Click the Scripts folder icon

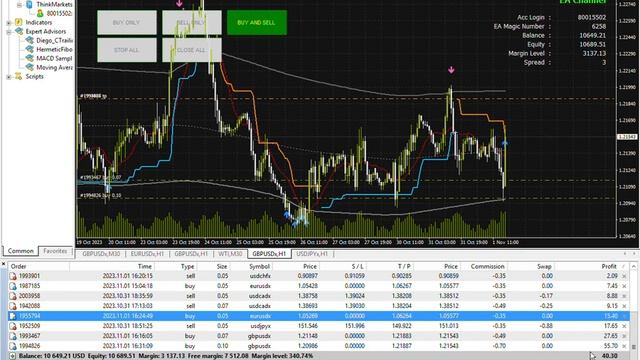18,76
